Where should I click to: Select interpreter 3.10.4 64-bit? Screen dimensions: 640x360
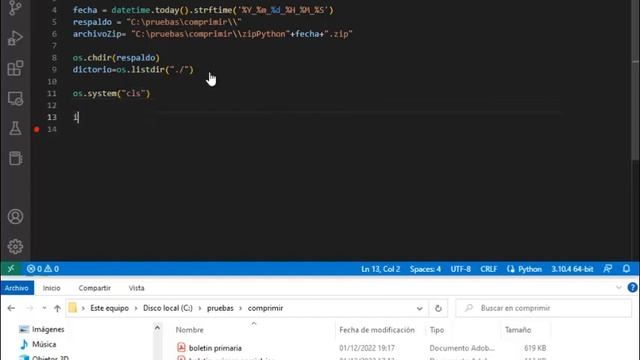(572, 269)
